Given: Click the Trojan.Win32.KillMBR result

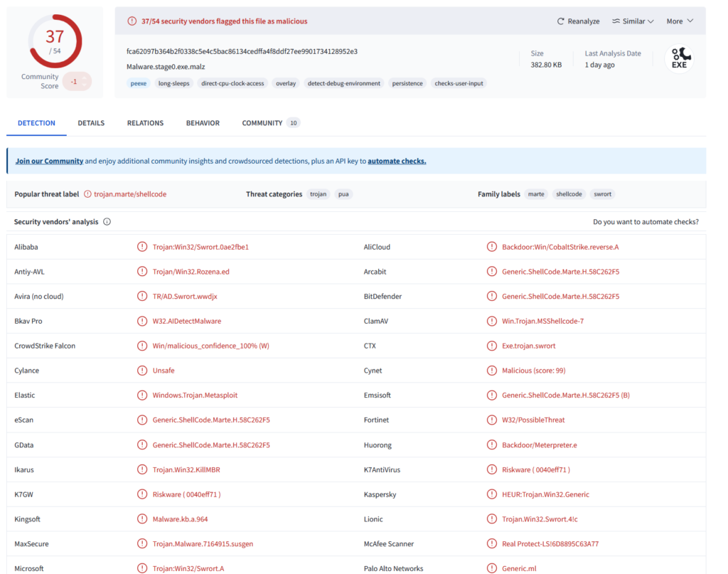Looking at the screenshot, I should tap(186, 469).
